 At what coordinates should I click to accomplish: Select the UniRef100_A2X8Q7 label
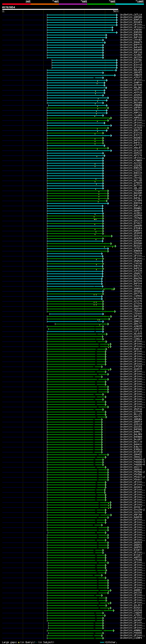(x=131, y=55)
